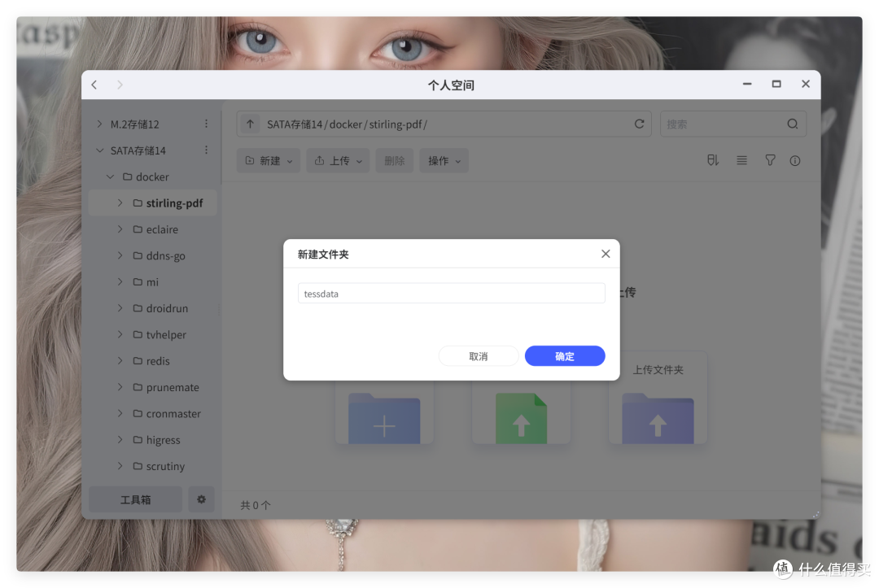This screenshot has width=879, height=588.
Task: Select the redis folder
Action: (151, 360)
